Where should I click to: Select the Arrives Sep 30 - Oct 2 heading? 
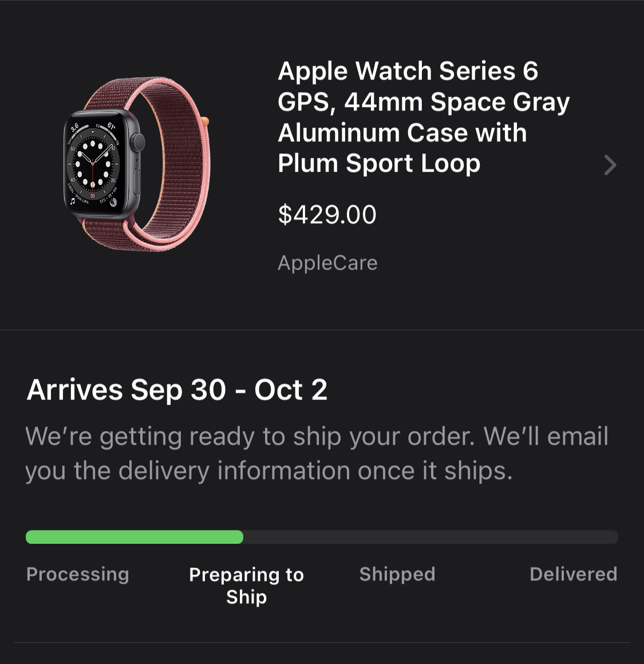[177, 390]
